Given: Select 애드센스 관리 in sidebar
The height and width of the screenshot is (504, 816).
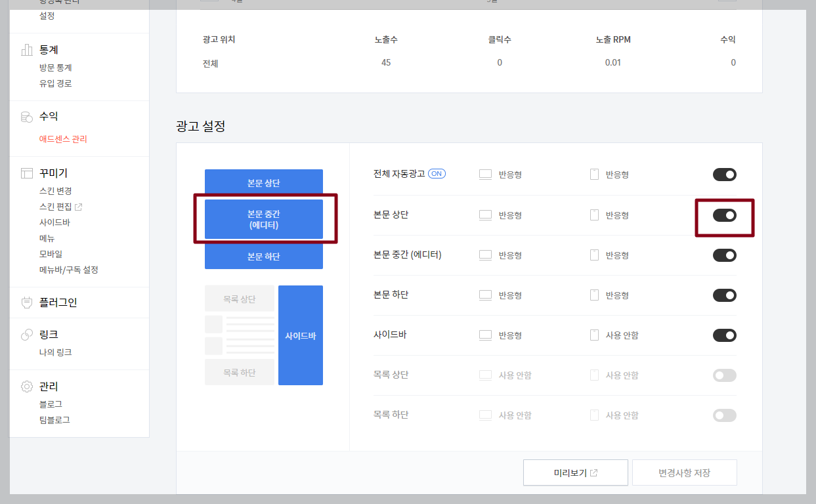Looking at the screenshot, I should (63, 139).
